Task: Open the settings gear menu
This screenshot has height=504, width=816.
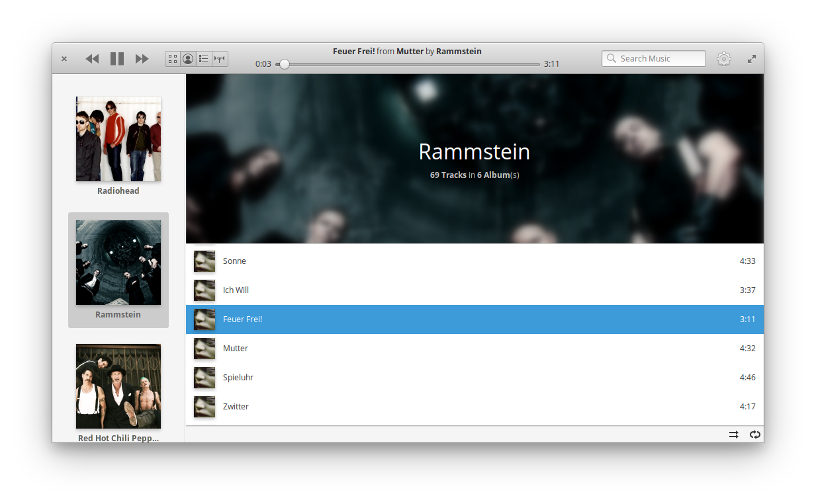Action: 724,59
